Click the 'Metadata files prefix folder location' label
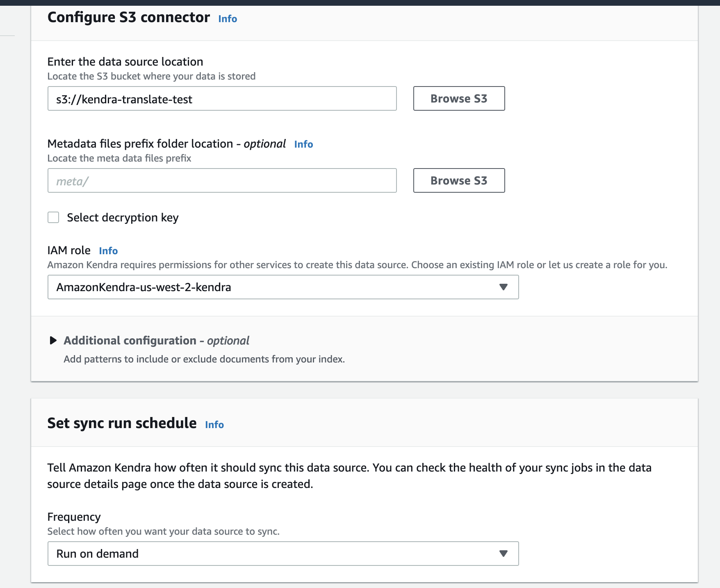The width and height of the screenshot is (720, 588). [140, 144]
